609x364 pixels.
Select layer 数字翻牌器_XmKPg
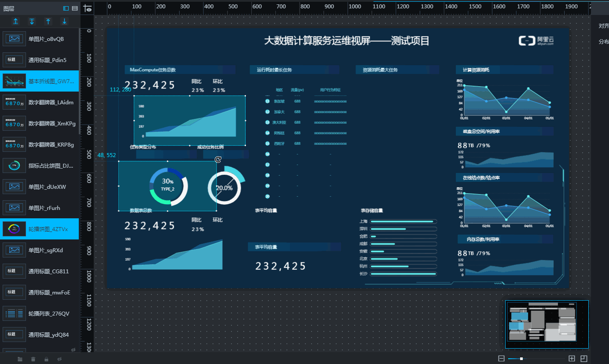pyautogui.click(x=40, y=123)
